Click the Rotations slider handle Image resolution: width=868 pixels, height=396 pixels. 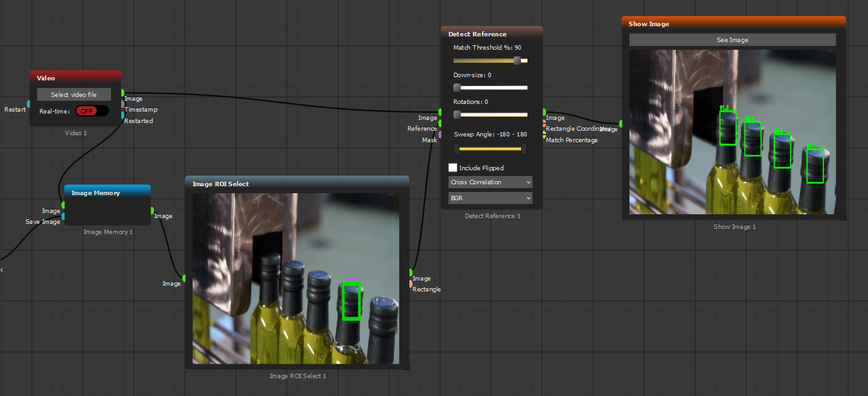(x=457, y=115)
